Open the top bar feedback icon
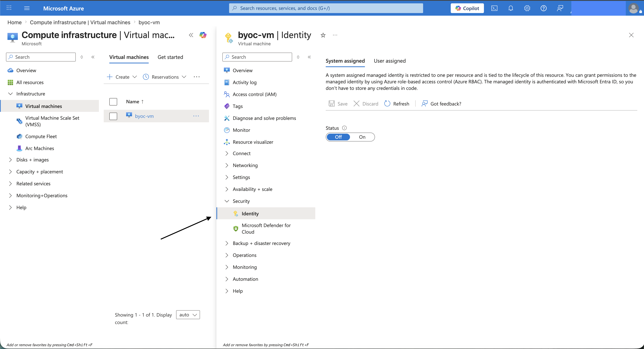The image size is (644, 349). pyautogui.click(x=560, y=8)
